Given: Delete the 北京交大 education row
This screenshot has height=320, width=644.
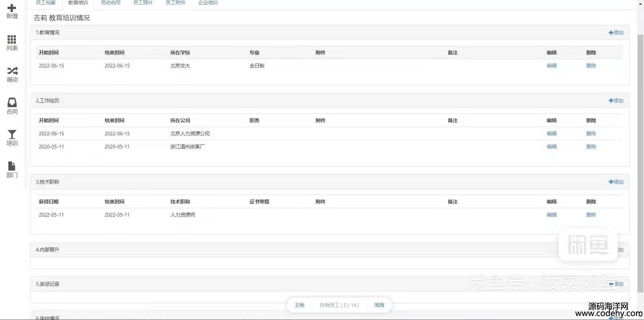Looking at the screenshot, I should click(591, 66).
